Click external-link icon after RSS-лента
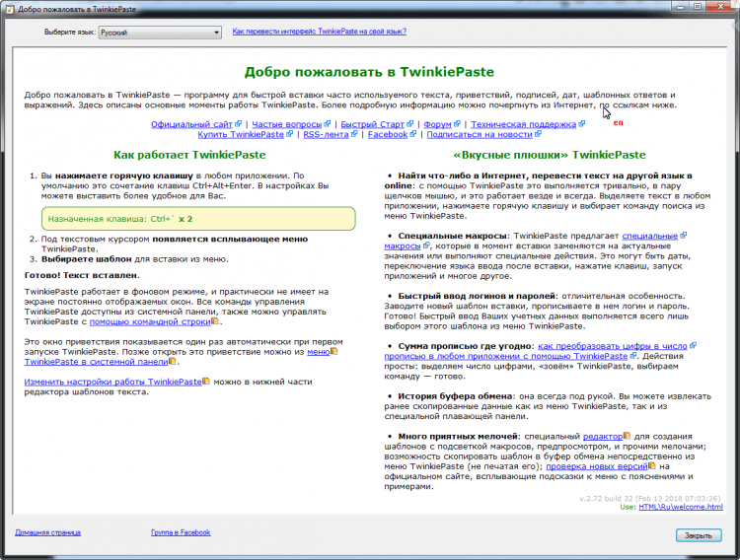Screen dimensions: 740x560 pos(354,134)
